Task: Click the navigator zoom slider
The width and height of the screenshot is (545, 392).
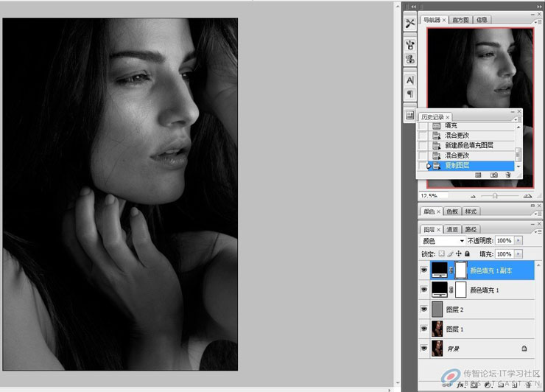Action: coord(495,196)
